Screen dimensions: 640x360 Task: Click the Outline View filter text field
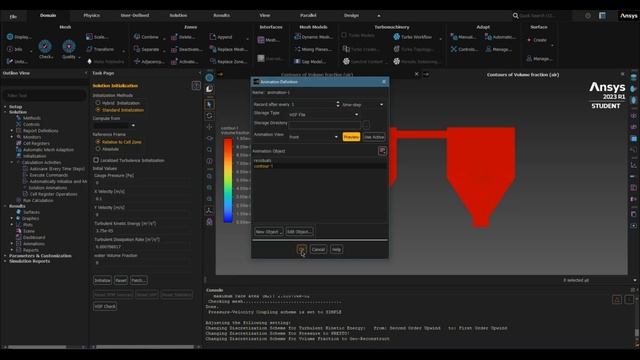pos(44,95)
